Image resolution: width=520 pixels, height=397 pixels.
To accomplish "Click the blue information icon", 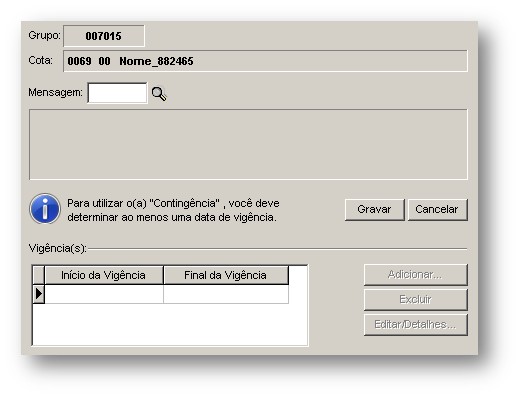I will (45, 209).
